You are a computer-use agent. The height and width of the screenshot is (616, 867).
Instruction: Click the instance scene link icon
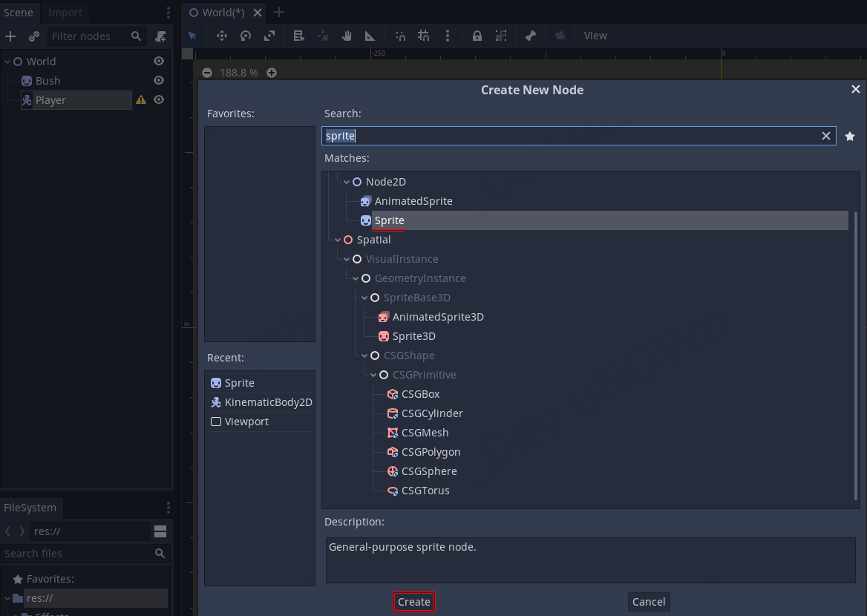33,36
